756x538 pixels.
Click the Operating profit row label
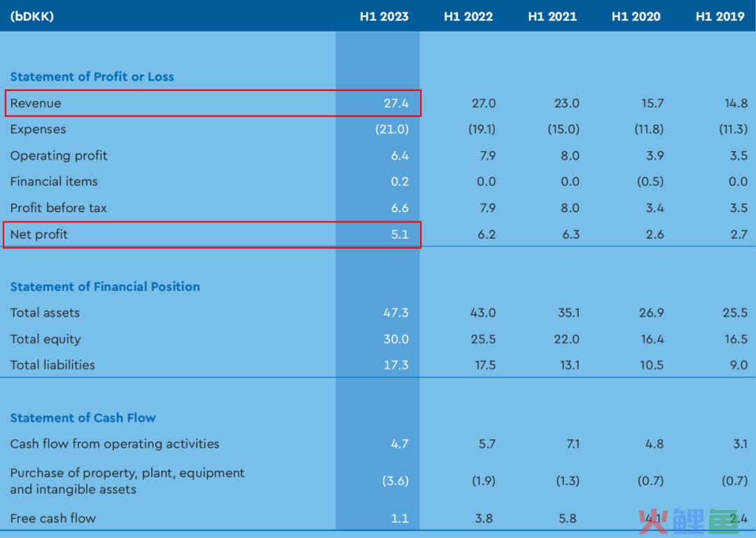point(59,156)
